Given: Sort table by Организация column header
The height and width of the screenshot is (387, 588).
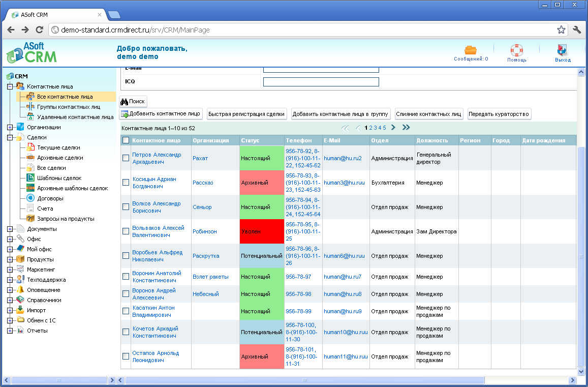Looking at the screenshot, I should tap(211, 140).
